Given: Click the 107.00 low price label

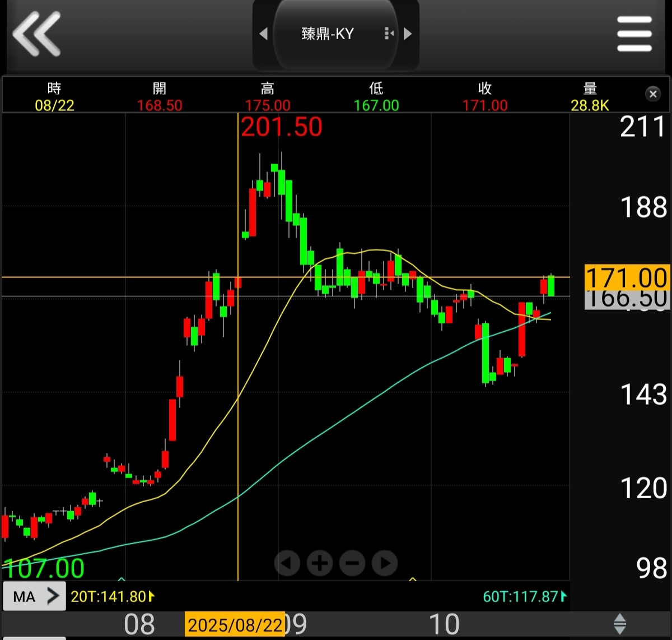Looking at the screenshot, I should tap(44, 568).
